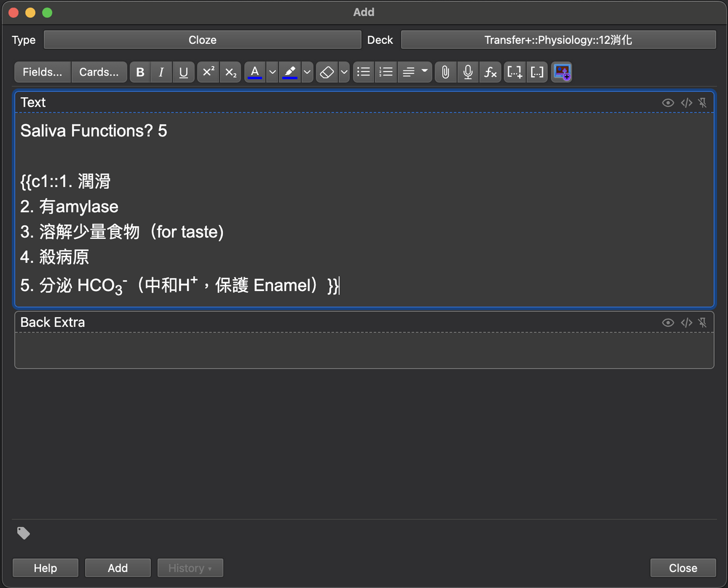Image resolution: width=728 pixels, height=588 pixels.
Task: Open the deck selector Transfer+::Physiology
Action: pyautogui.click(x=559, y=40)
